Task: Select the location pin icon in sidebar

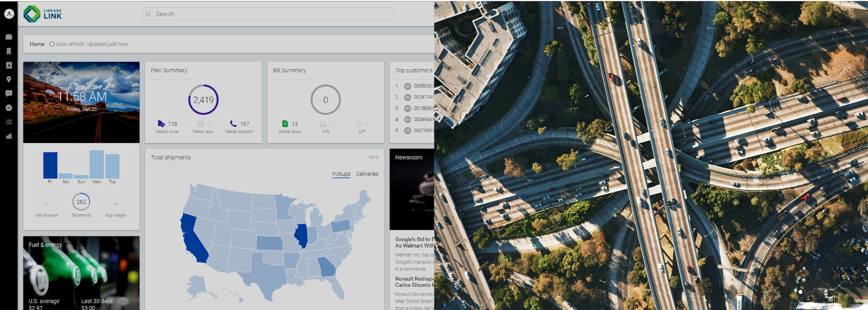Action: (9, 79)
